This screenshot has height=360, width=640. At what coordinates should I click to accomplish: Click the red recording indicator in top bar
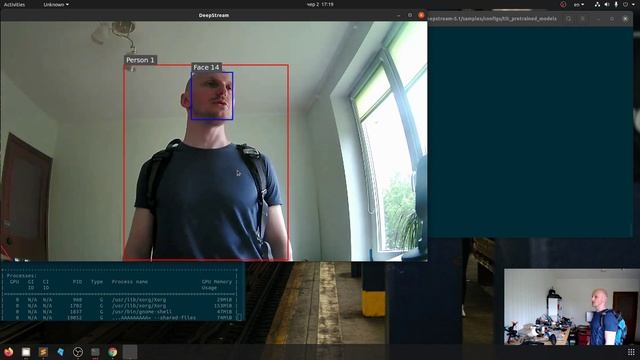click(x=563, y=4)
